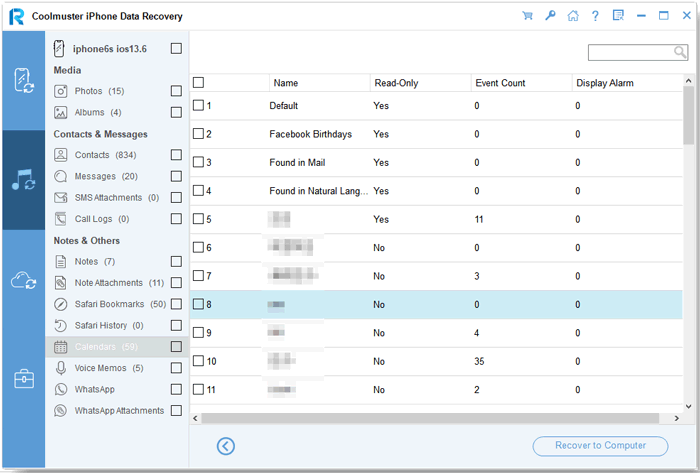Click the Call Logs icon

[x=60, y=219]
